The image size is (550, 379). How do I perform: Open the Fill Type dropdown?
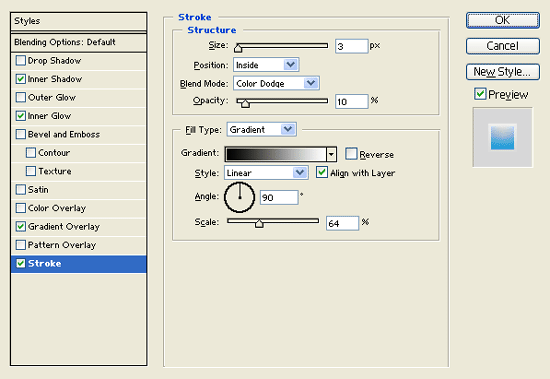point(262,129)
